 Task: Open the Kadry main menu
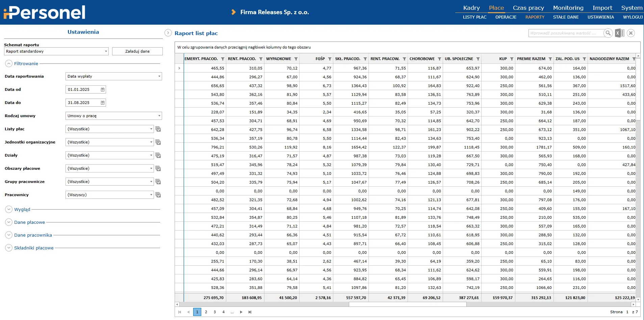click(471, 8)
